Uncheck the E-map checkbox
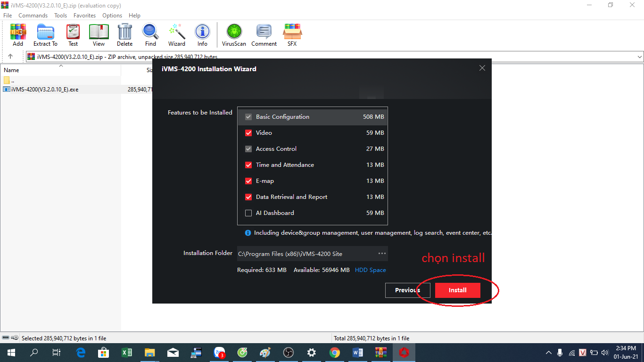This screenshot has width=644, height=362. 248,181
